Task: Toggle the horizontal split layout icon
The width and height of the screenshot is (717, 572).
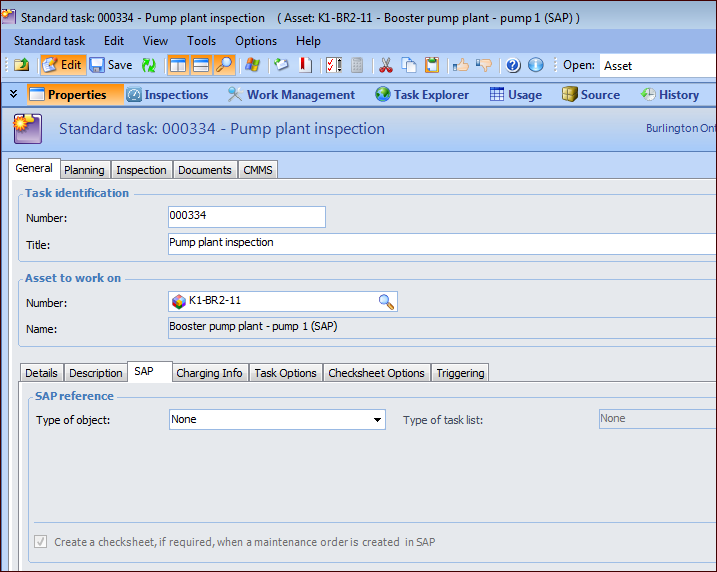Action: 201,65
